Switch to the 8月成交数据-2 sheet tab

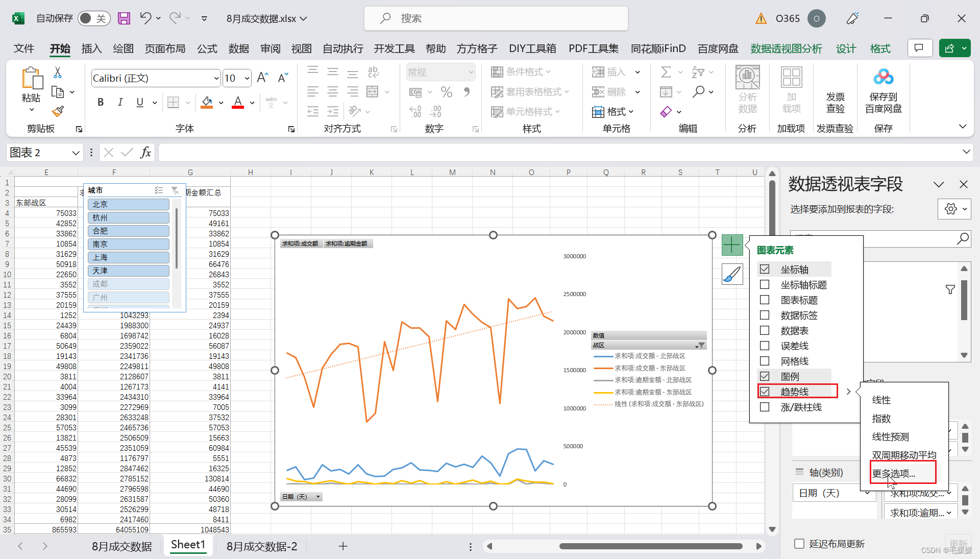point(262,546)
